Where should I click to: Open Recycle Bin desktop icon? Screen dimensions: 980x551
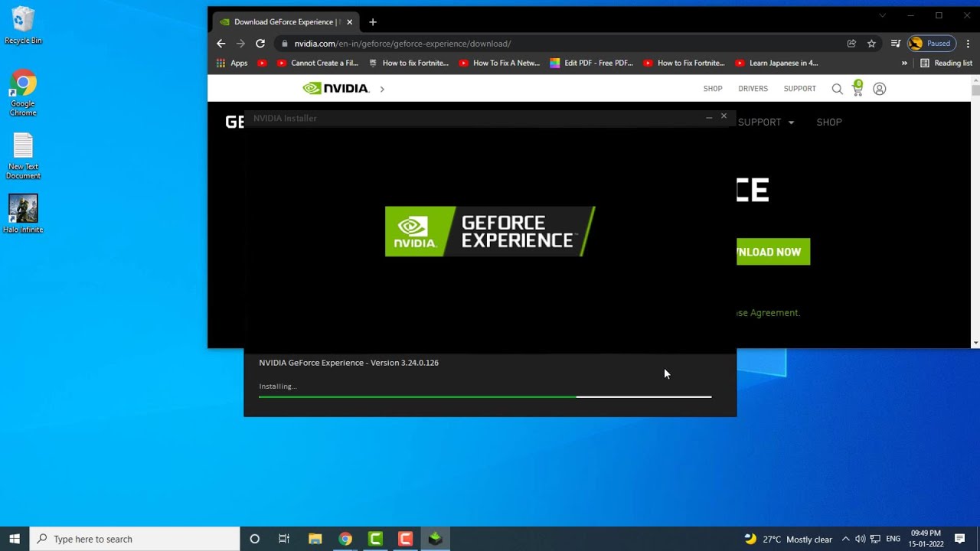[23, 26]
